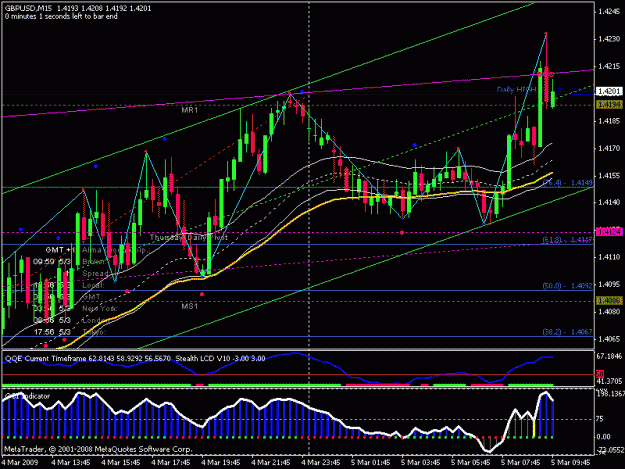
Task: Click the GMT +1 clock header text
Action: (61, 250)
